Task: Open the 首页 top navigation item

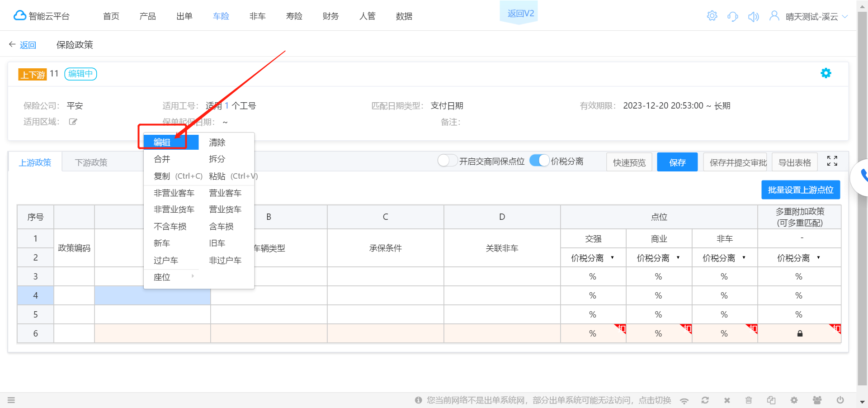Action: pyautogui.click(x=111, y=16)
